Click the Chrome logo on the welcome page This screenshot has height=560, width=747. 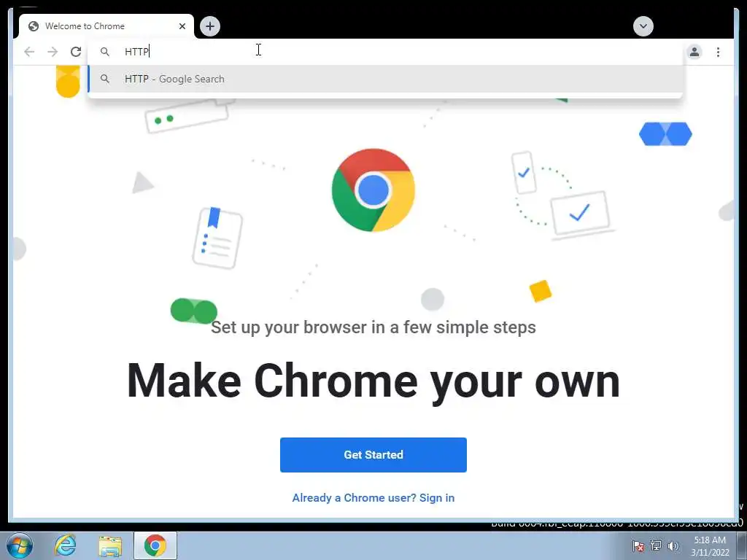[x=373, y=190]
